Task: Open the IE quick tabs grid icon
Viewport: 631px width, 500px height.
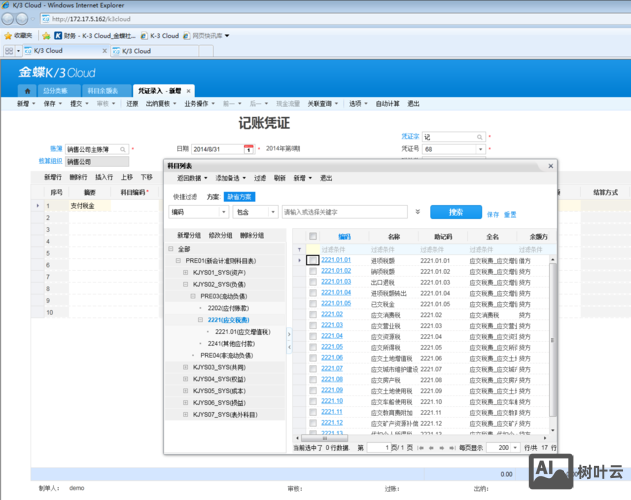Action: tap(9, 51)
